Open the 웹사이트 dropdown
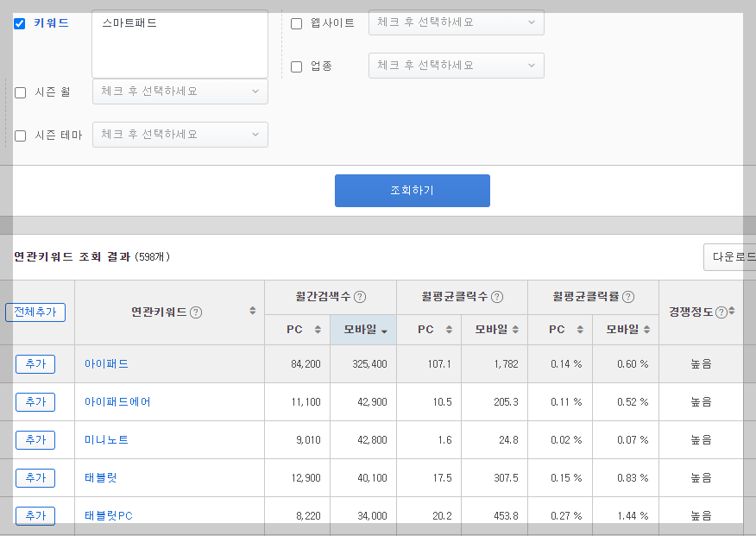The width and height of the screenshot is (756, 536). (457, 22)
